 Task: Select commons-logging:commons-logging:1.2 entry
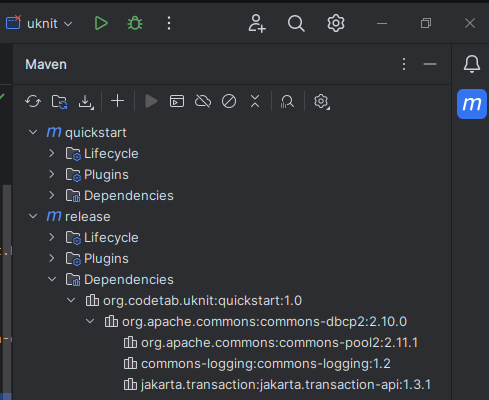coord(232,363)
